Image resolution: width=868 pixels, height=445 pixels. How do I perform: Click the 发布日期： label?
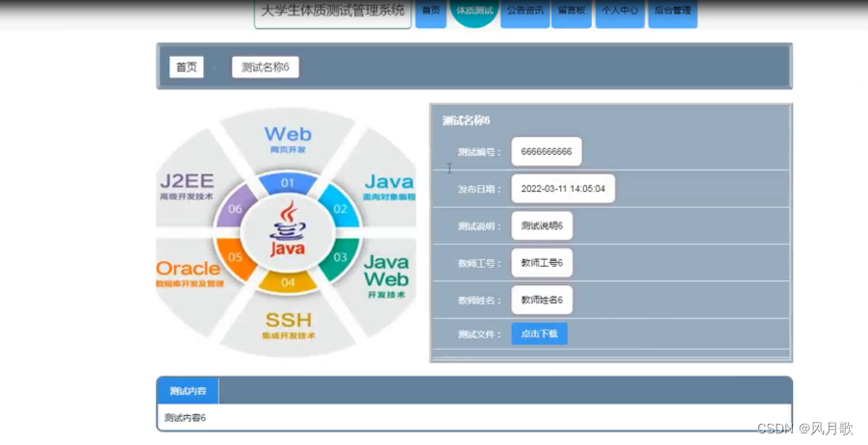[479, 189]
